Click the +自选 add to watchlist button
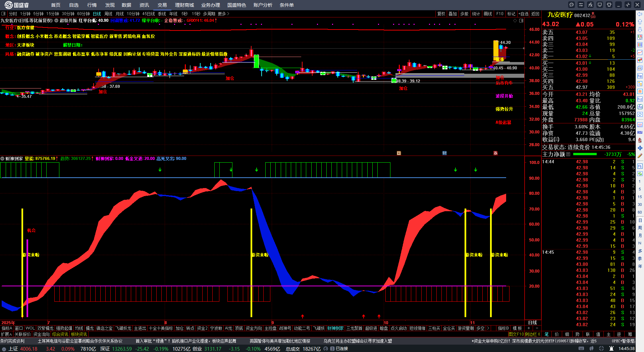This screenshot has width=644, height=352. pyautogui.click(x=524, y=14)
